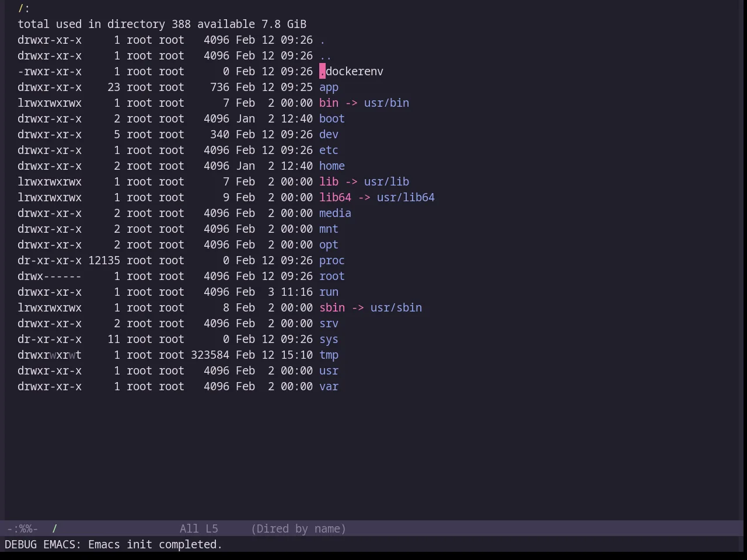The image size is (747, 560).
Task: Click the link count 11 in sys row
Action: click(x=114, y=339)
